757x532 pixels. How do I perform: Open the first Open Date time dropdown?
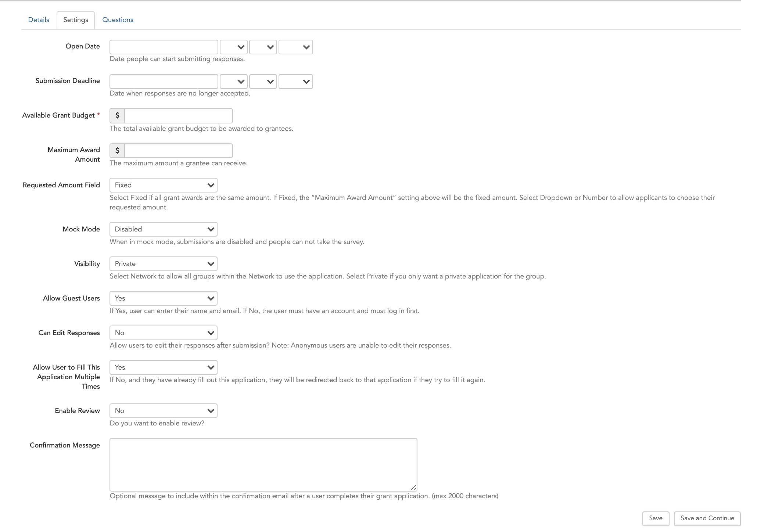pyautogui.click(x=234, y=47)
